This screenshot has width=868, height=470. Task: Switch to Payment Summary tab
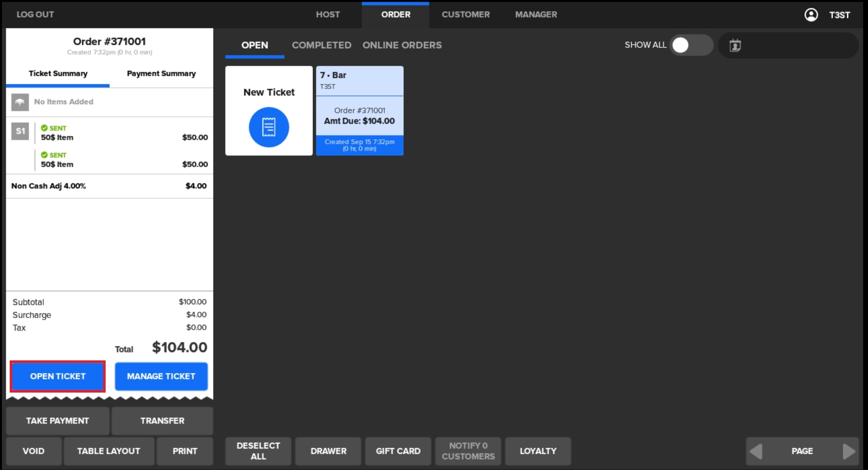(161, 74)
